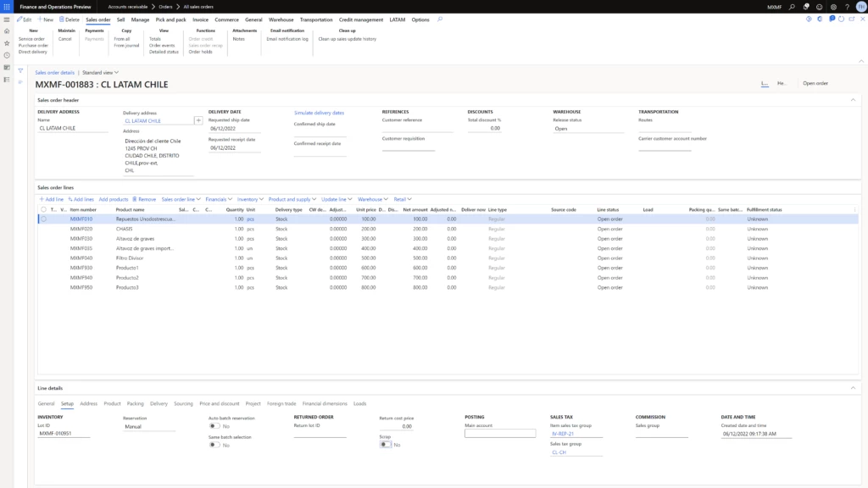Open the app launcher waffle icon
868x488 pixels.
click(x=7, y=7)
